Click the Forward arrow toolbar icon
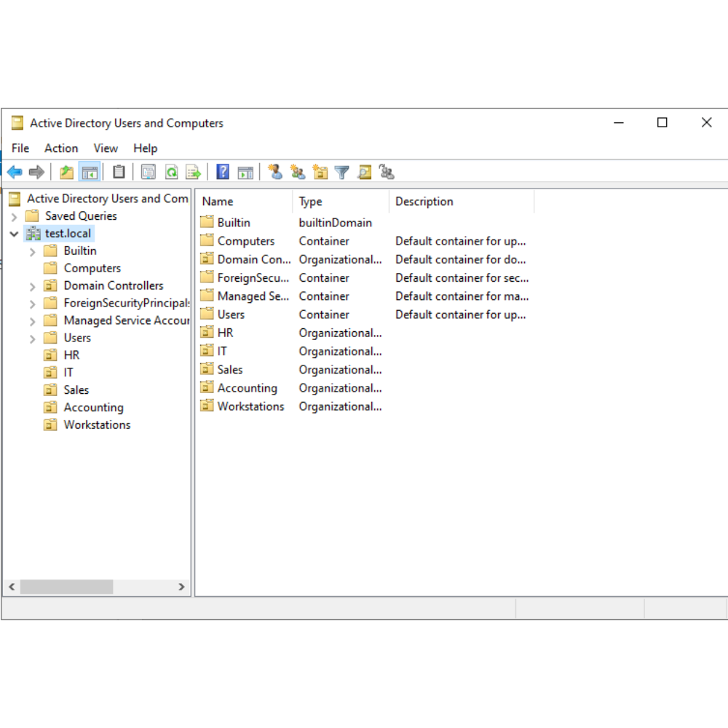Image resolution: width=728 pixels, height=728 pixels. coord(36,173)
